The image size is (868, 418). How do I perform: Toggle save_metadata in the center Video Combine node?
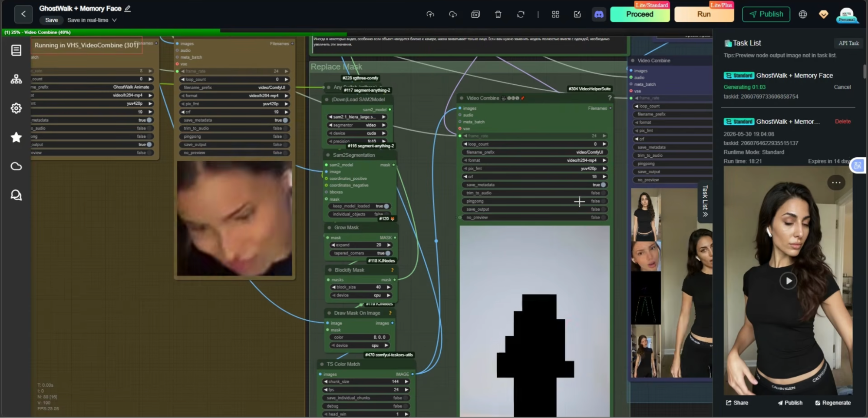tap(603, 185)
